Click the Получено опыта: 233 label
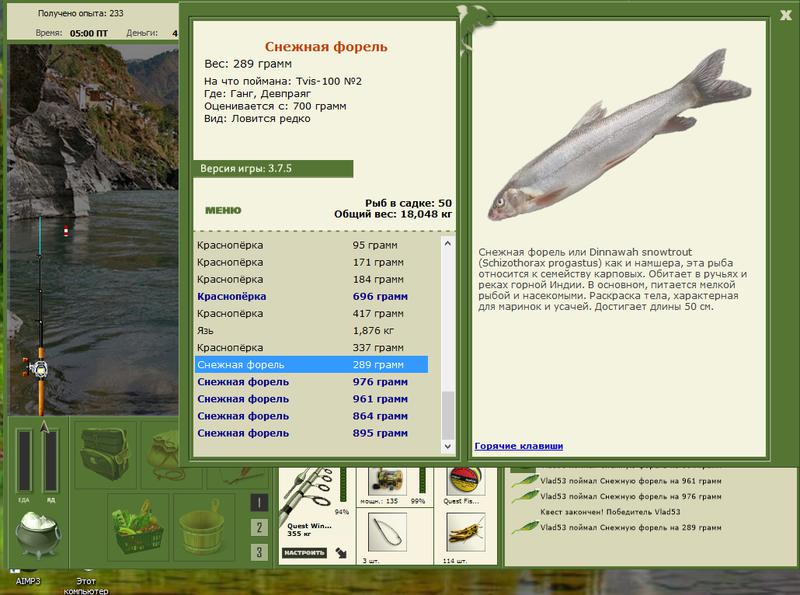 (81, 13)
